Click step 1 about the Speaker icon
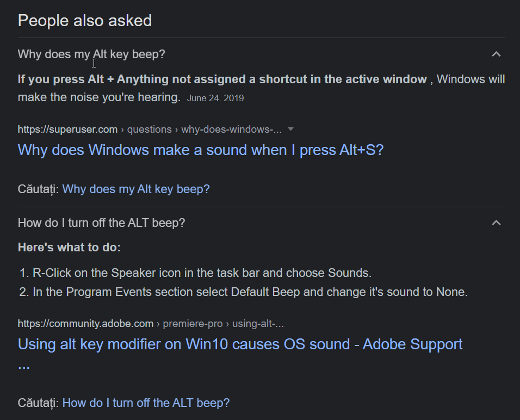The image size is (520, 420). [202, 273]
